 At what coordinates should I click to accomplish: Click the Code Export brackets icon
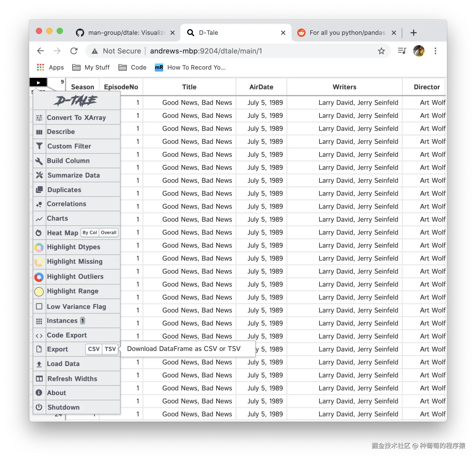coord(39,336)
